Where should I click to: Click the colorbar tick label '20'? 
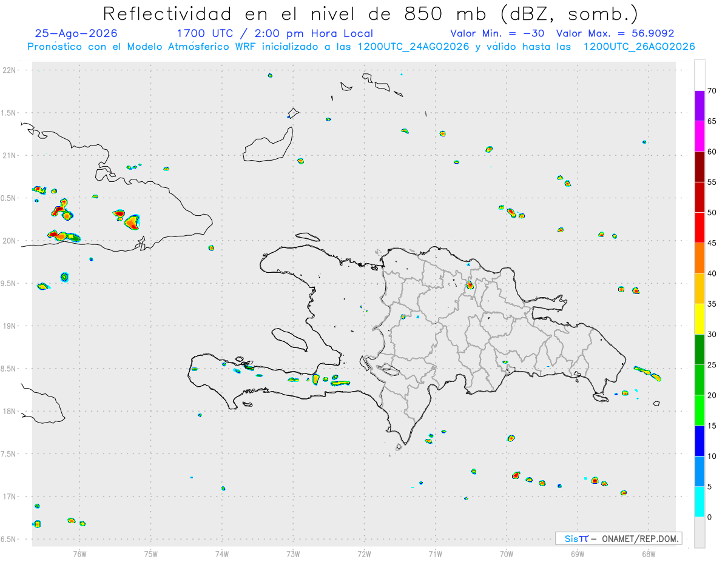[x=712, y=395]
